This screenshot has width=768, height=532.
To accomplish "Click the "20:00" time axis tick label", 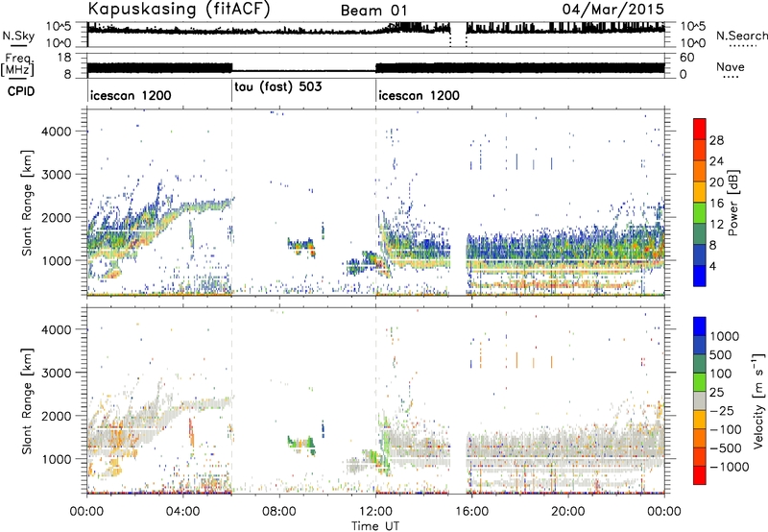I will click(568, 512).
